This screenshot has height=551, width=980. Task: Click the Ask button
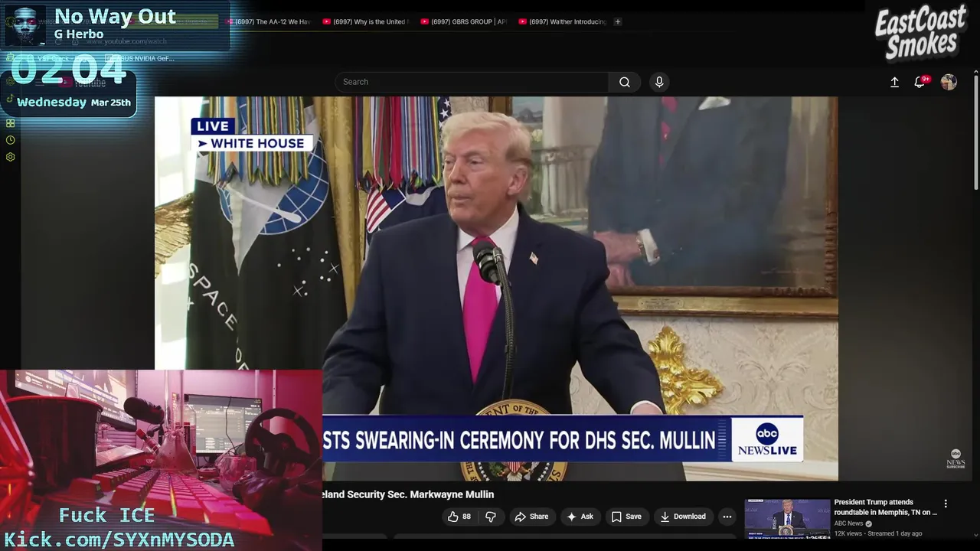coord(580,517)
